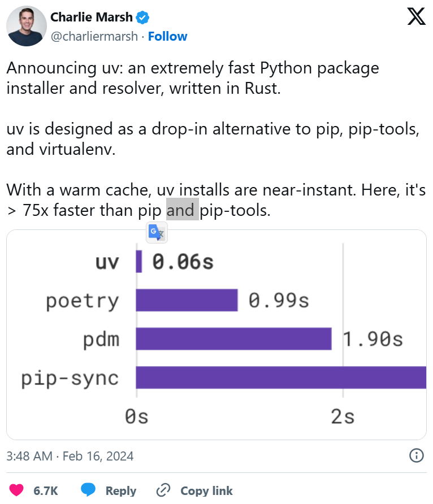
Task: Open the @charliermarsh handle link
Action: [94, 36]
